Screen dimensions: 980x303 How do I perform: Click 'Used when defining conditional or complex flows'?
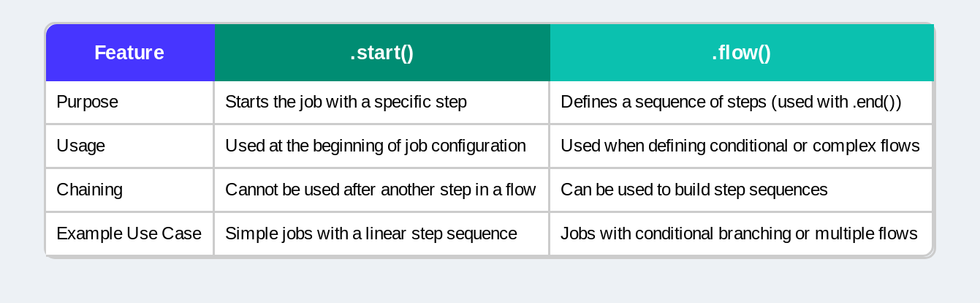coord(740,146)
